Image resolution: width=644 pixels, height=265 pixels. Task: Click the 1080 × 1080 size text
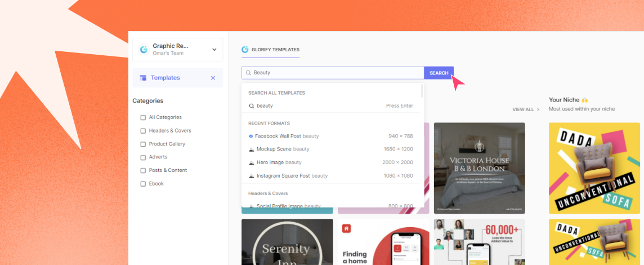tap(398, 176)
